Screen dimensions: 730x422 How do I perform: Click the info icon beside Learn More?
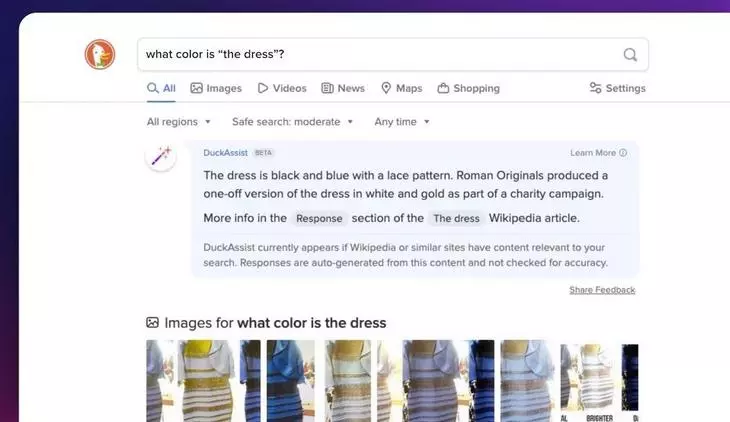point(623,153)
